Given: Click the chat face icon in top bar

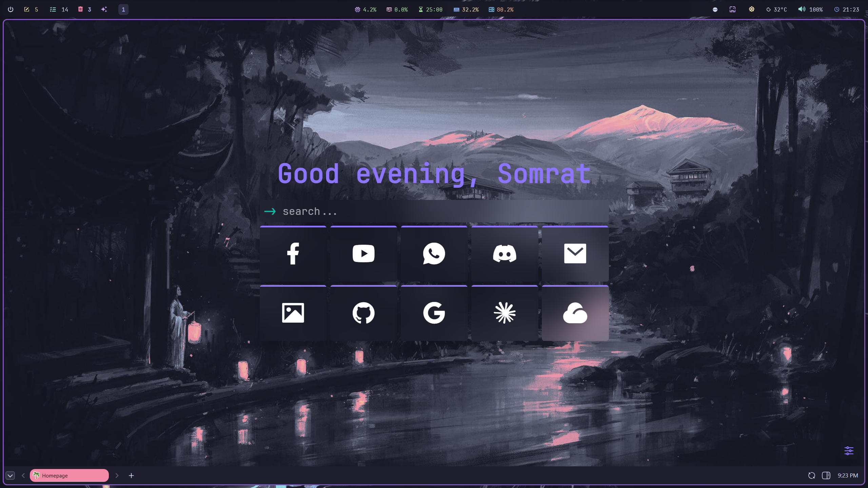Looking at the screenshot, I should 715,9.
